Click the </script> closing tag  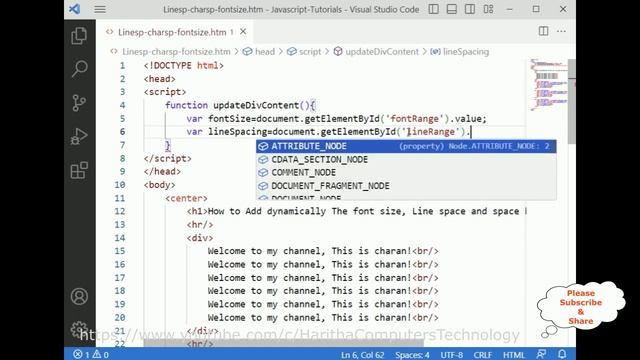coord(167,158)
